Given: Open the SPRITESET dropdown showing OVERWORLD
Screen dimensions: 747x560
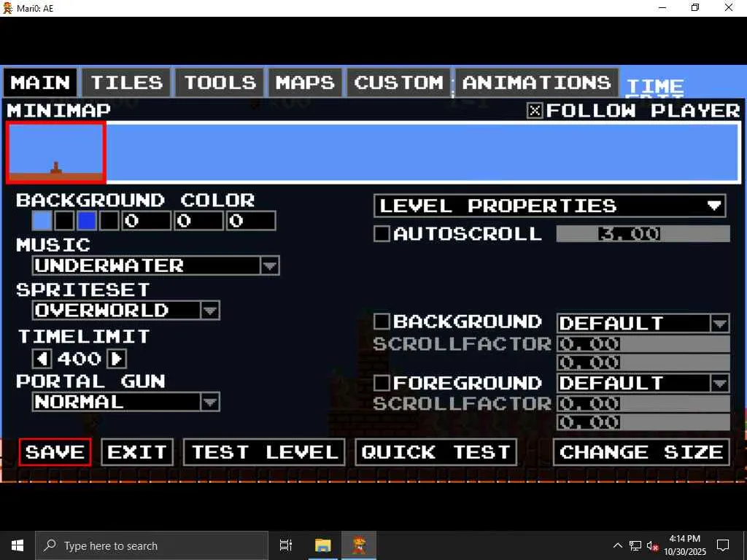Looking at the screenshot, I should click(x=125, y=311).
